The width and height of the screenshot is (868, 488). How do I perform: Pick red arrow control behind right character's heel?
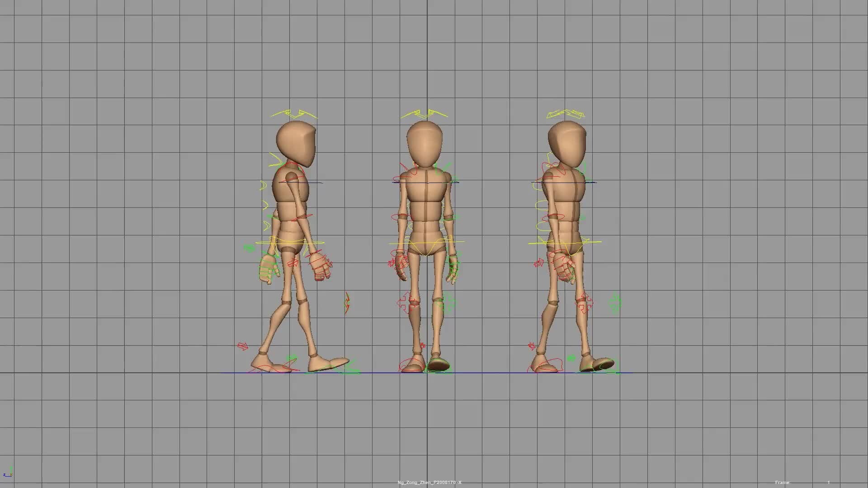point(532,347)
